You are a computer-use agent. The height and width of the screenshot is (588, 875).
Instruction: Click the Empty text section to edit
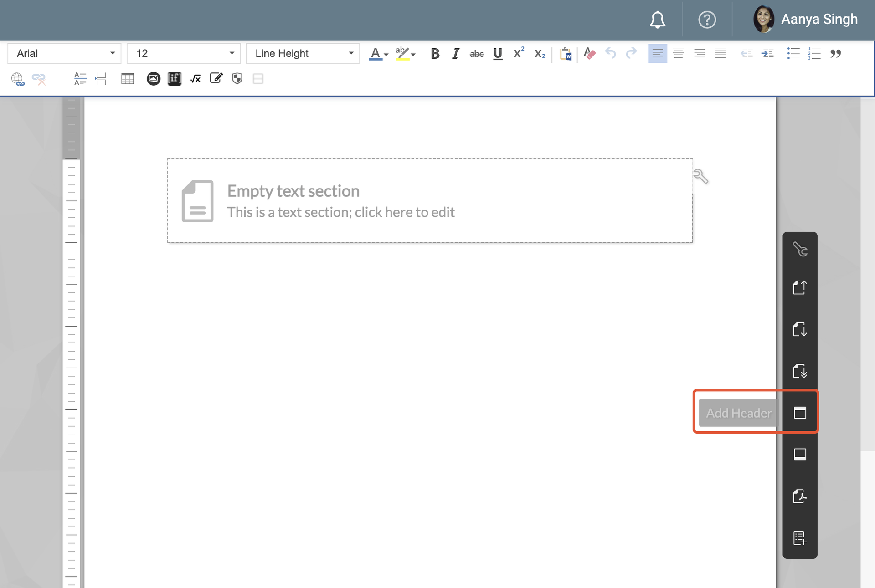[x=430, y=201]
